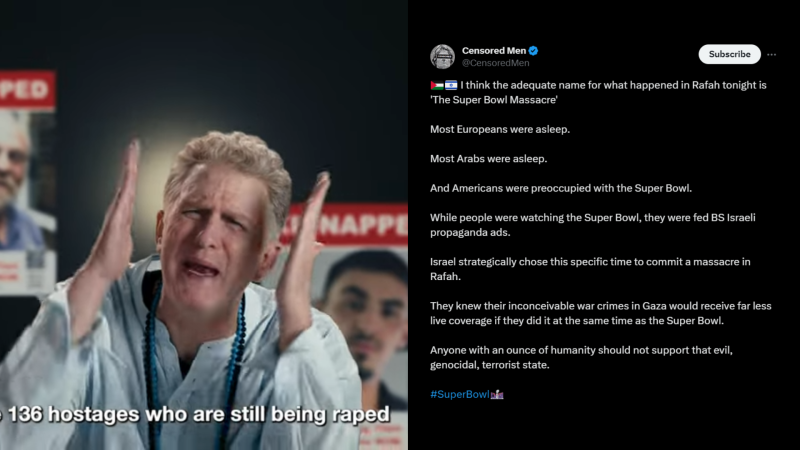Click the Censored Men display name
This screenshot has width=800, height=450.
(493, 51)
